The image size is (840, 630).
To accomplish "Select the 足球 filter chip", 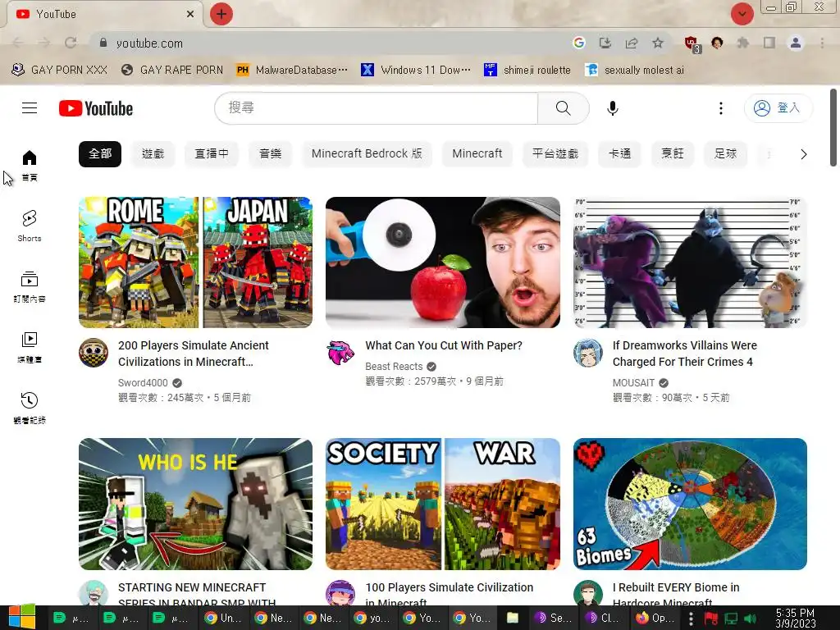I will pos(725,154).
